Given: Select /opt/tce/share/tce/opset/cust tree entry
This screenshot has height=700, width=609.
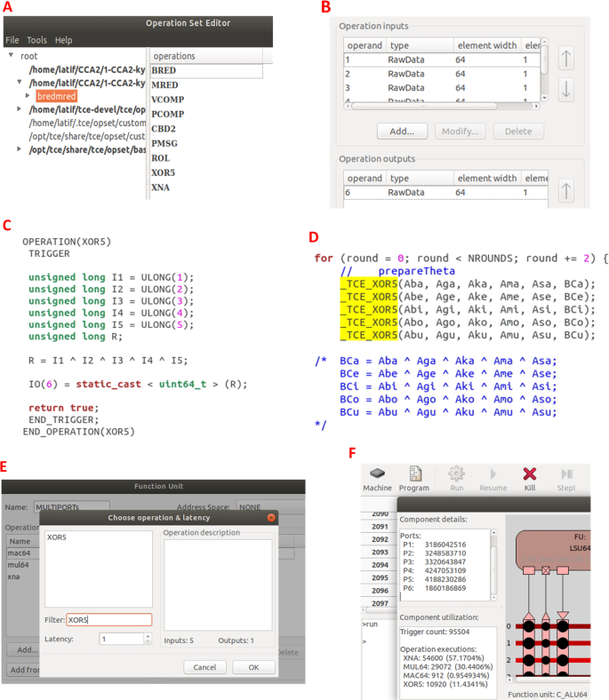Looking at the screenshot, I should 87,136.
